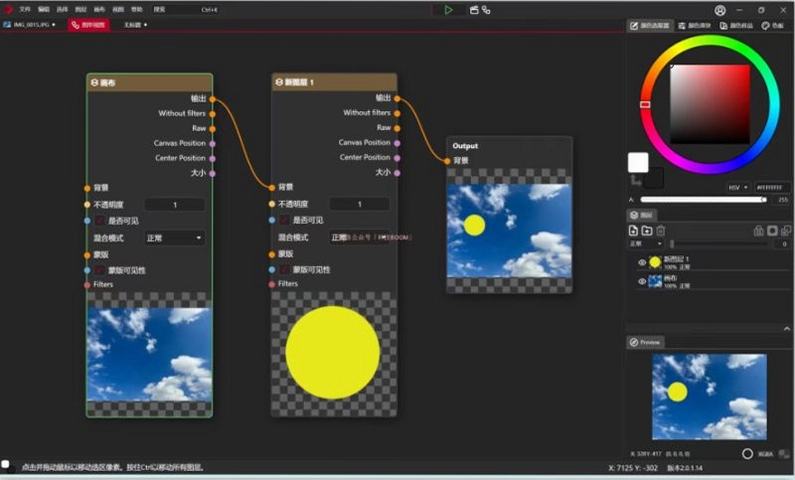Click the secondary dark color swatch
795x480 pixels.
tap(655, 178)
